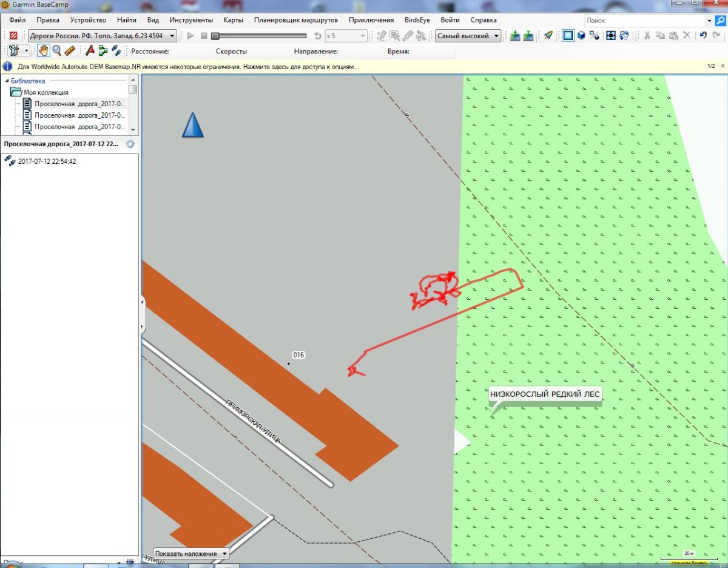
Task: Expand the Показать наложения dropdown
Action: [x=191, y=553]
